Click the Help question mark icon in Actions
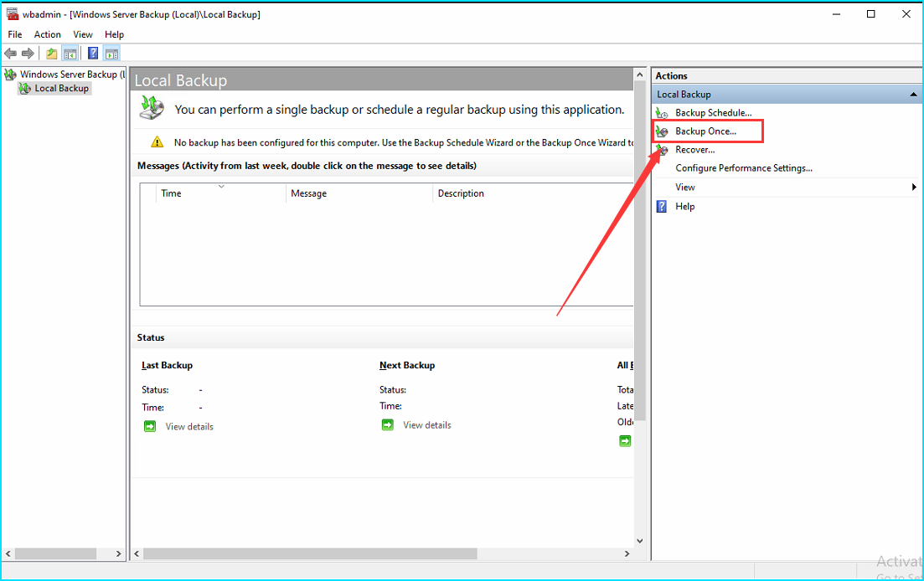 tap(662, 207)
